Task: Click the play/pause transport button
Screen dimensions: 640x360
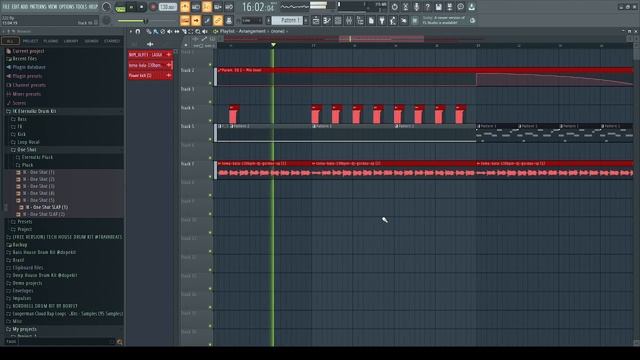Action: click(131, 7)
